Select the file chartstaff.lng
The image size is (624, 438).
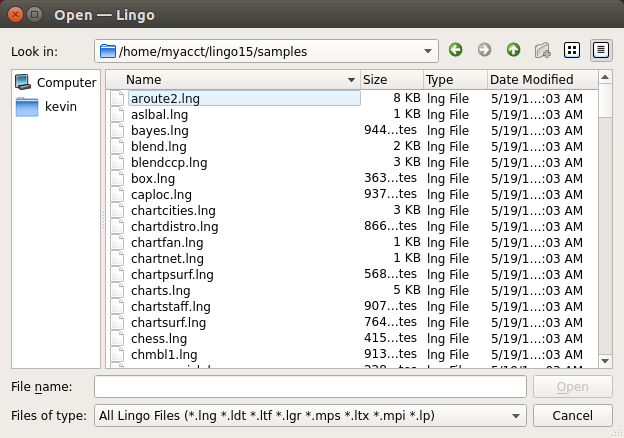tap(171, 306)
